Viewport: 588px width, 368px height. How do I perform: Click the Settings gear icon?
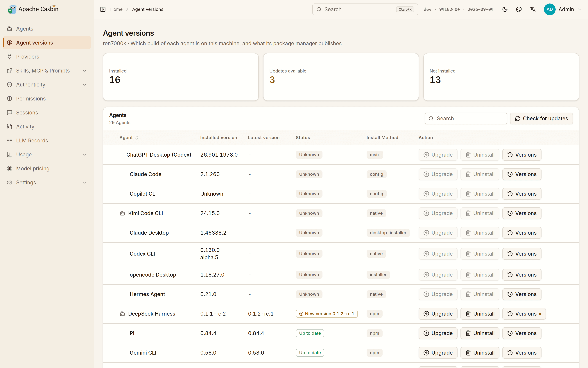10,183
